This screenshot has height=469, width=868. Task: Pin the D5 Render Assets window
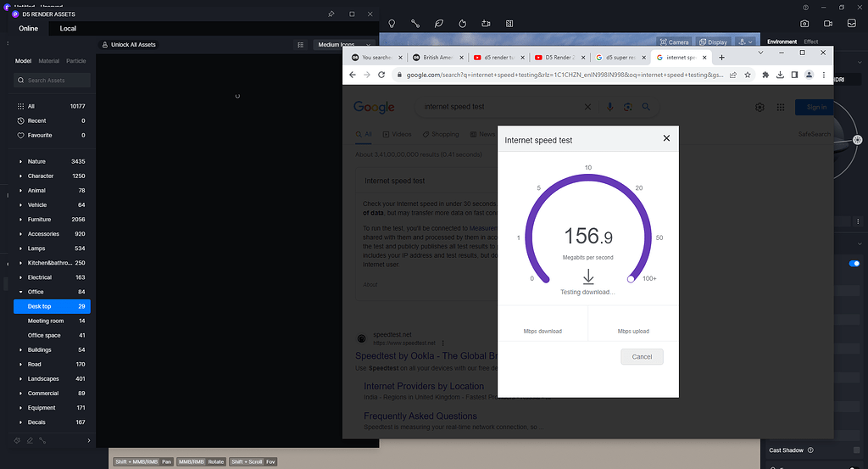click(331, 14)
